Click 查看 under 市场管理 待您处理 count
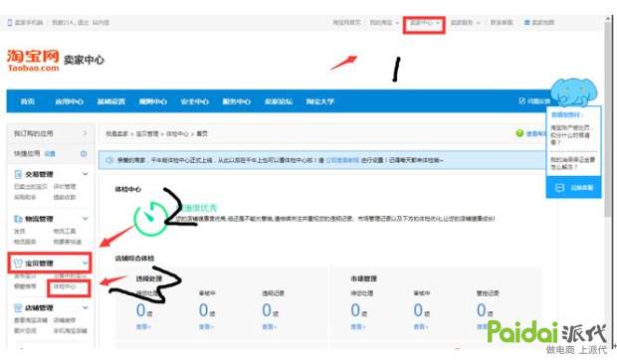Image resolution: width=617 pixels, height=364 pixels. click(x=358, y=326)
